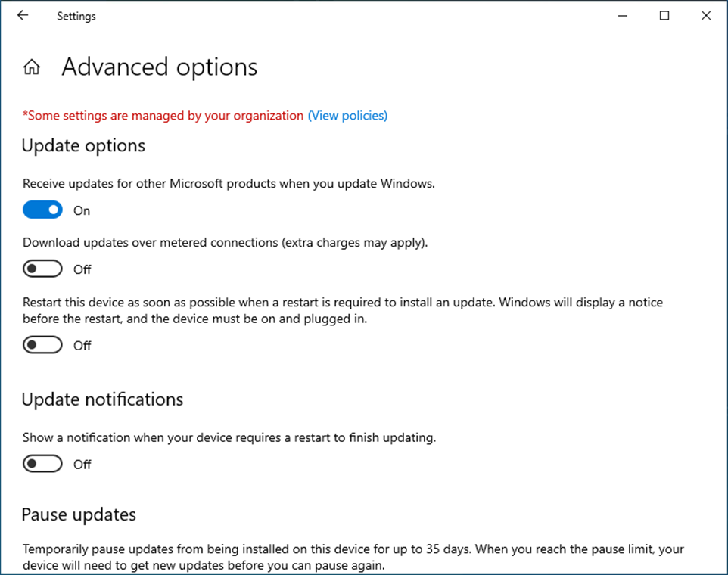The width and height of the screenshot is (728, 575).
Task: Turn on restart notification toggle
Action: click(x=42, y=464)
